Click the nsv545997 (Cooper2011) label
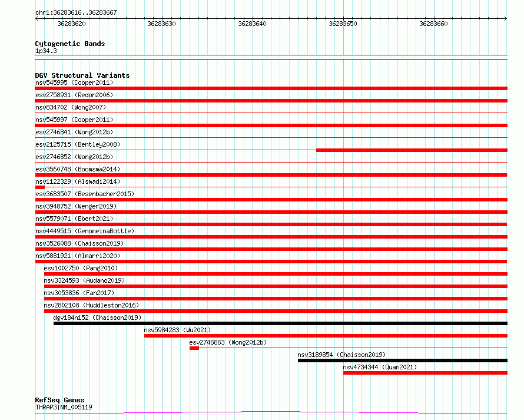This screenshot has height=420, width=524. click(x=74, y=120)
